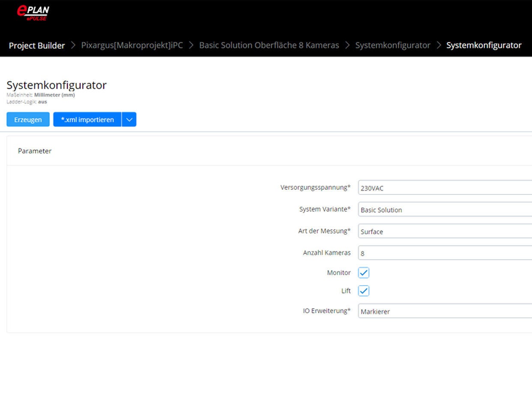The image size is (532, 400).
Task: Disable the Lift checkbox
Action: 363,291
